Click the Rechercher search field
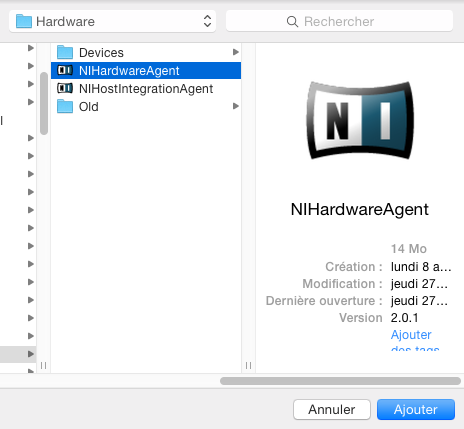 339,21
